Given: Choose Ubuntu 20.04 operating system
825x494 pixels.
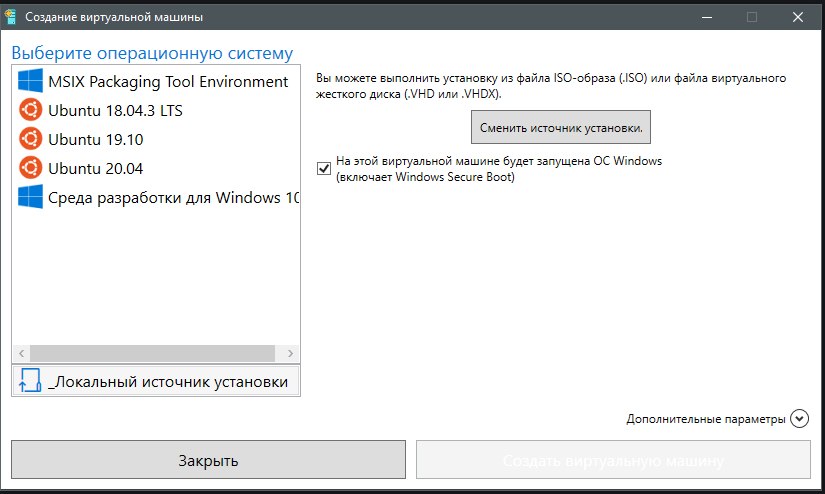Looking at the screenshot, I should (x=156, y=168).
